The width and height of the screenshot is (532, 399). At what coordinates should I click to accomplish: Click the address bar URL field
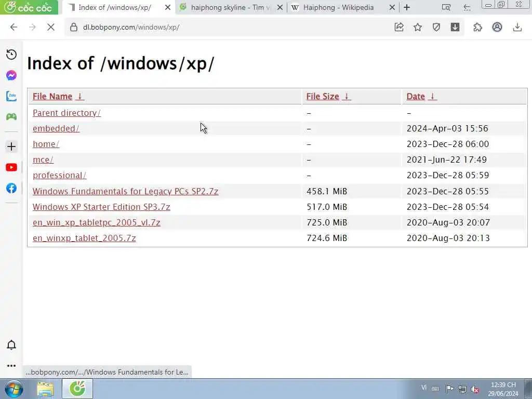231,27
